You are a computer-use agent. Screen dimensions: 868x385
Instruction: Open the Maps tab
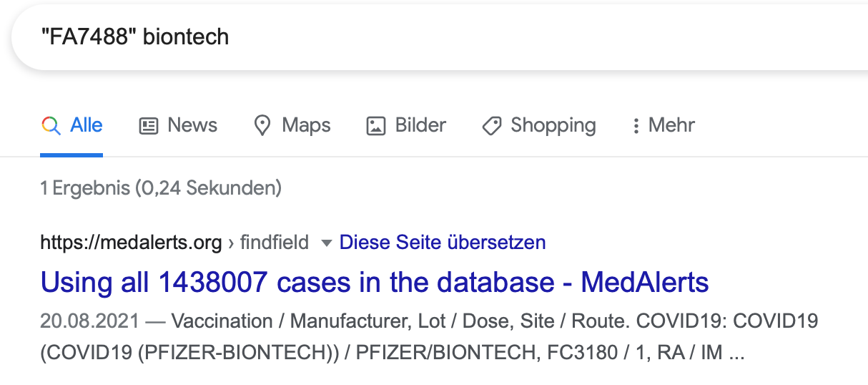[306, 125]
